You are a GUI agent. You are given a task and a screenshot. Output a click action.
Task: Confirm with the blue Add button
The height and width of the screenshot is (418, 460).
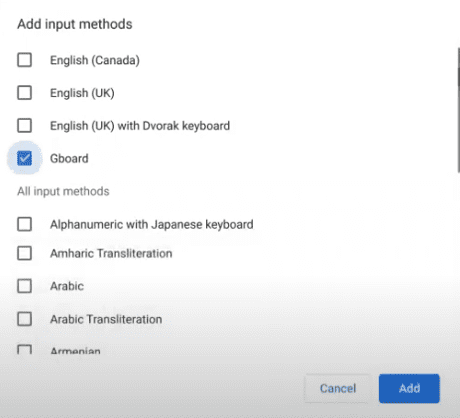tap(409, 388)
